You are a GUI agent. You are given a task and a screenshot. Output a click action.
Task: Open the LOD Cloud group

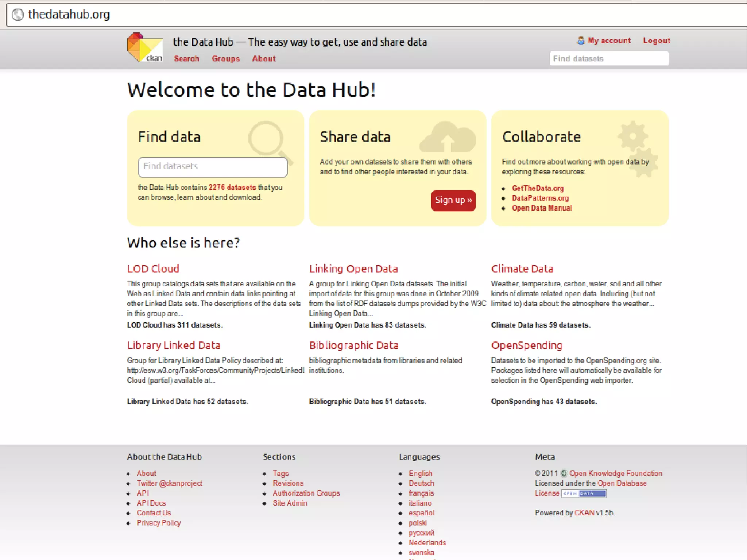(153, 269)
